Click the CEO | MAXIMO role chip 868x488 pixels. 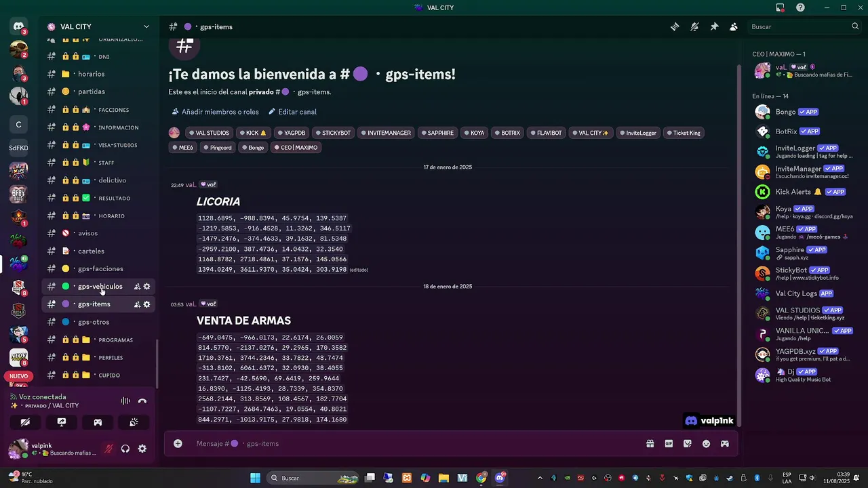[x=296, y=147]
